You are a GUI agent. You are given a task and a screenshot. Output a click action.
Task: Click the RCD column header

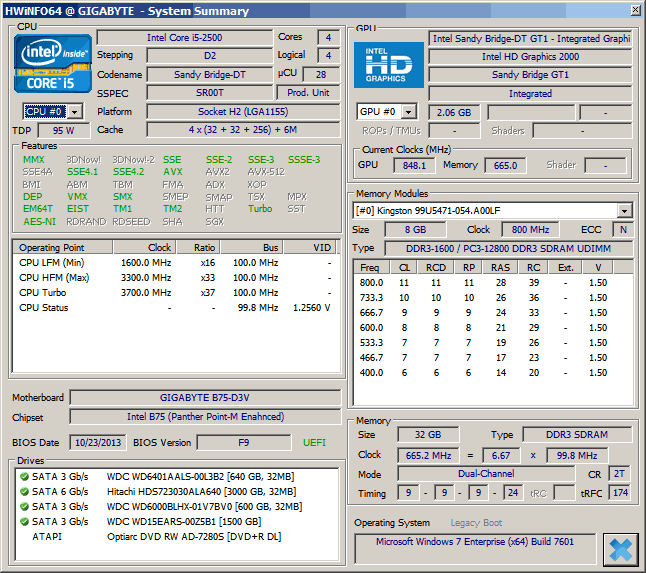pos(435,267)
